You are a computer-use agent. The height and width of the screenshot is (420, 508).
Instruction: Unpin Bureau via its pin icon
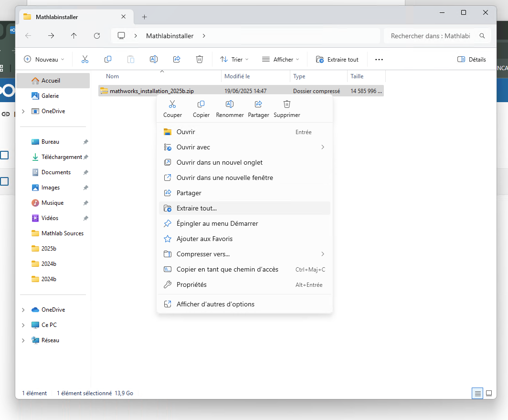(85, 142)
